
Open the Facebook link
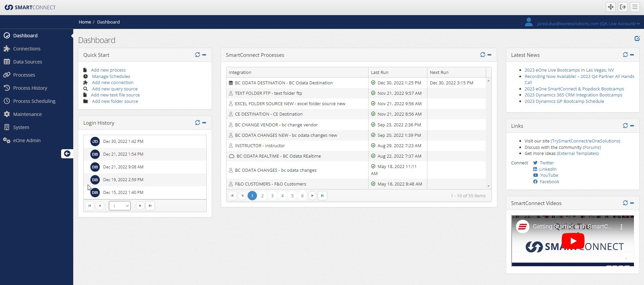point(549,182)
